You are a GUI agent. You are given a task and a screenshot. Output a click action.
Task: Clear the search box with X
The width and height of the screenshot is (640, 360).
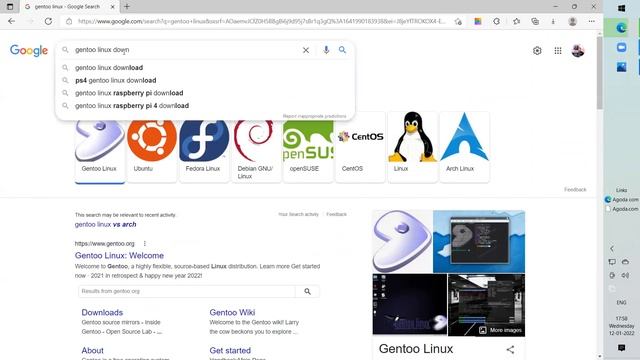coord(306,50)
